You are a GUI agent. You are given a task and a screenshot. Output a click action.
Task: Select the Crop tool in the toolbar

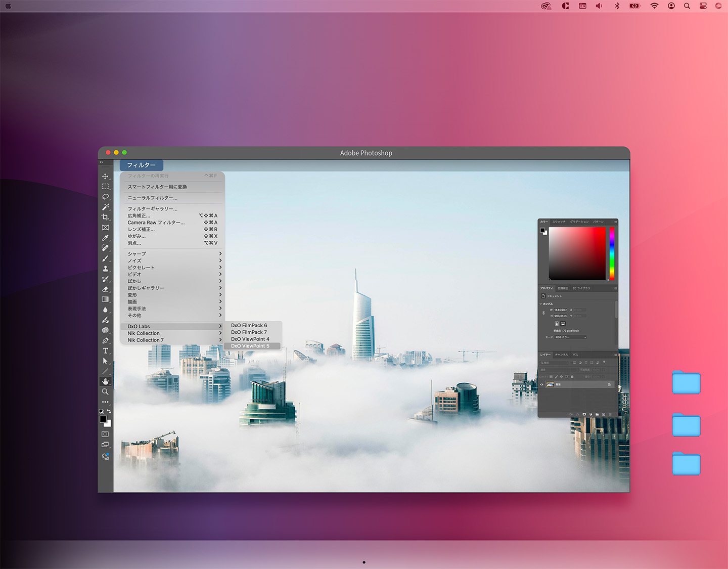(x=105, y=217)
